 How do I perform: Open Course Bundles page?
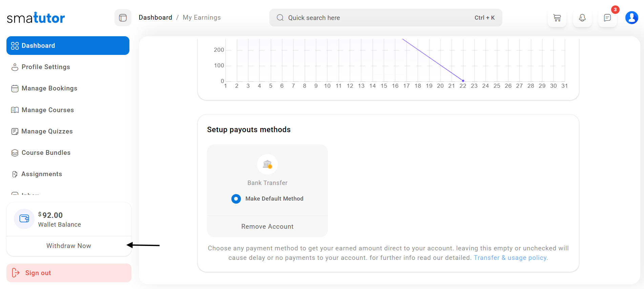pos(46,153)
